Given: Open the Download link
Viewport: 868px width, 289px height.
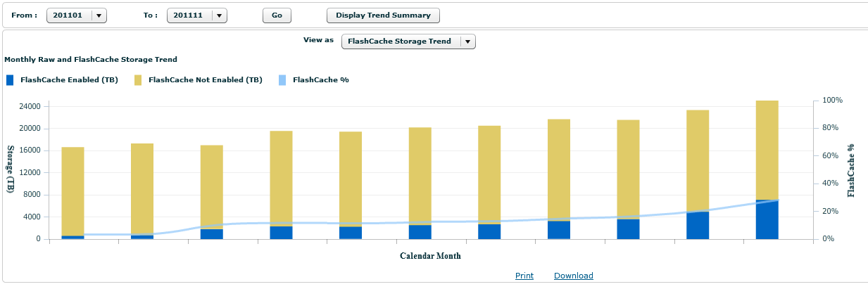Looking at the screenshot, I should pyautogui.click(x=574, y=276).
